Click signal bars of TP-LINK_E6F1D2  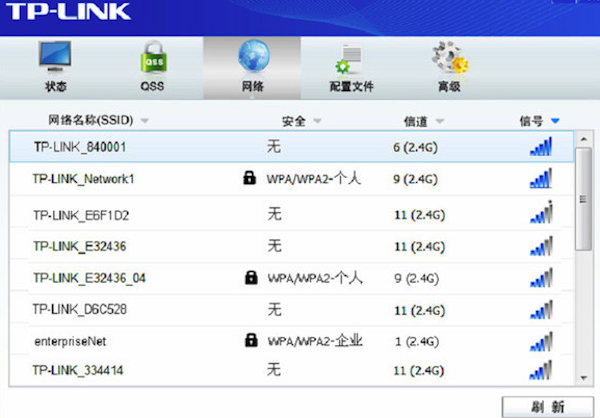coord(541,212)
